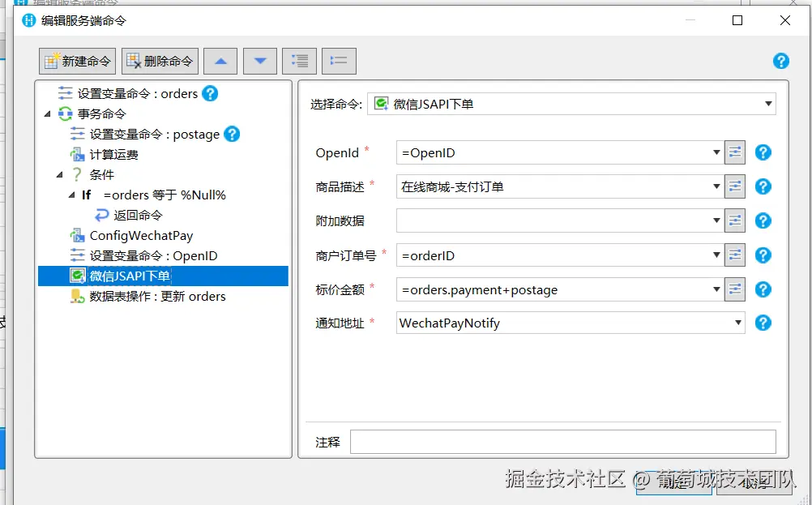The width and height of the screenshot is (812, 505).
Task: Open the OpenId field dropdown arrow
Action: (716, 152)
